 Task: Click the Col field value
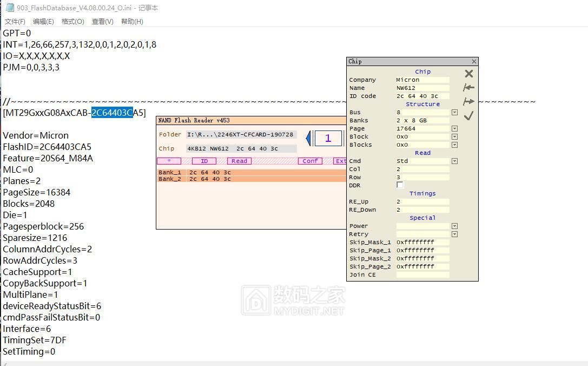[x=422, y=169]
